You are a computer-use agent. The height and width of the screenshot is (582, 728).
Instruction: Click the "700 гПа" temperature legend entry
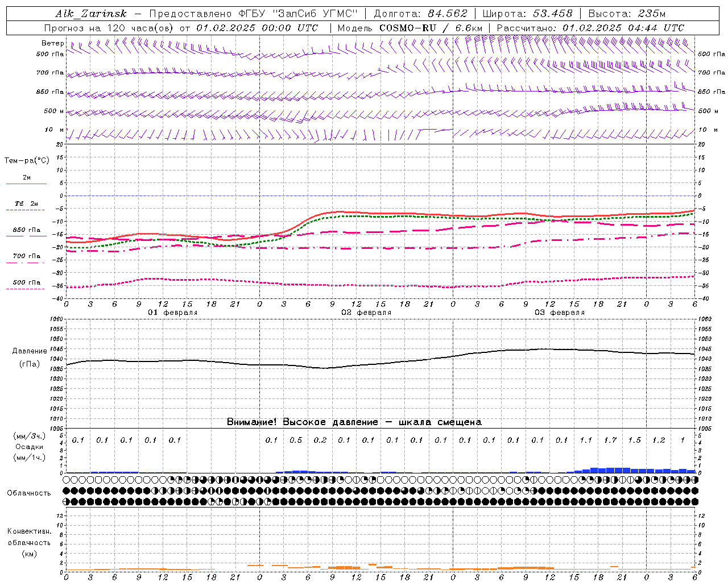pyautogui.click(x=27, y=256)
